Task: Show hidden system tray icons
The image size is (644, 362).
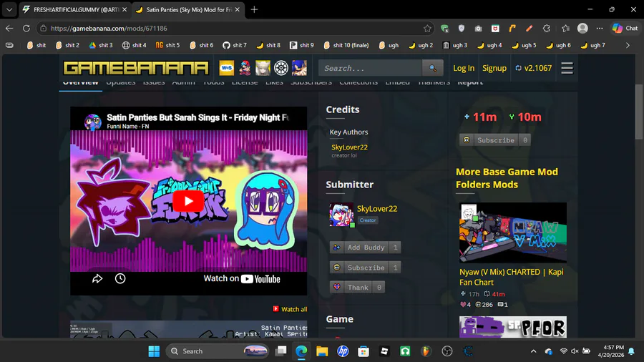Action: (x=533, y=351)
